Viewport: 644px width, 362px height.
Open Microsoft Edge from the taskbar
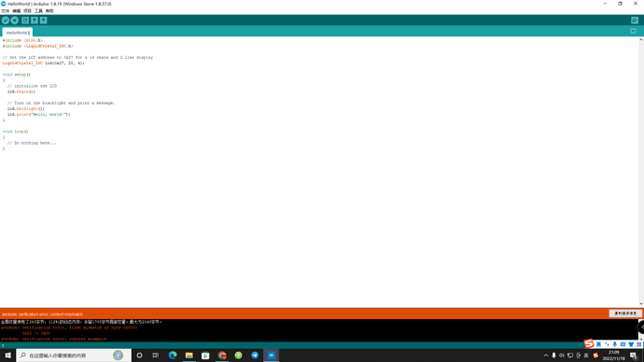(173, 355)
